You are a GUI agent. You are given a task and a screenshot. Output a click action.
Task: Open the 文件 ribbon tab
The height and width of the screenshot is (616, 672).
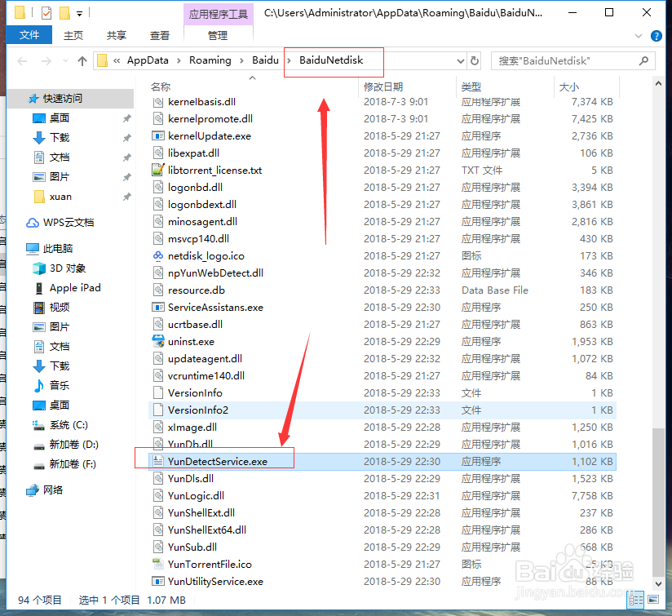[29, 35]
